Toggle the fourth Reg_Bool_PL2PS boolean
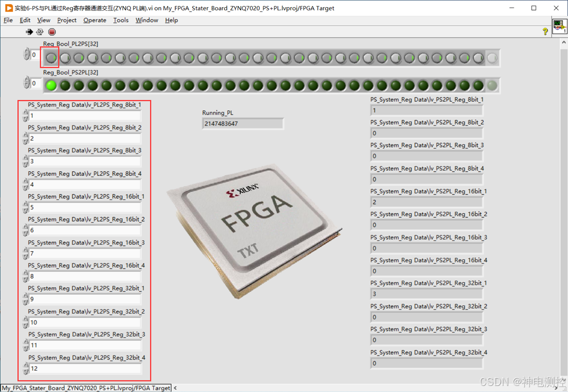This screenshot has height=392, width=568. 93,58
